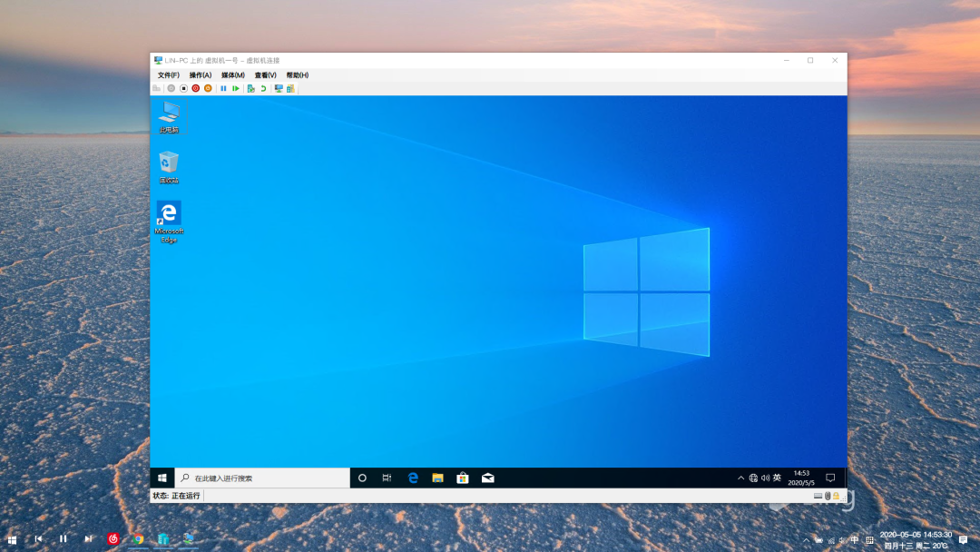Open the VM notification center icon

pyautogui.click(x=830, y=478)
